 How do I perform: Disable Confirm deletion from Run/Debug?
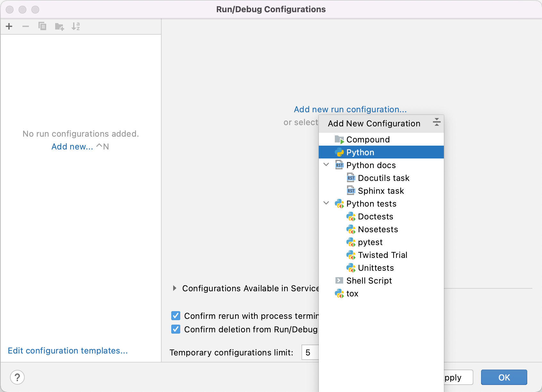click(x=175, y=329)
